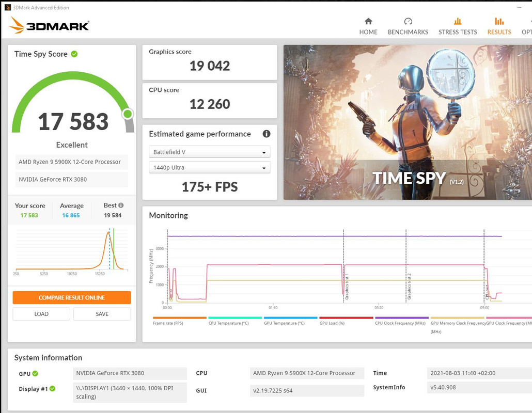The height and width of the screenshot is (413, 532).
Task: Toggle CPU Temperature legend color
Action: coord(235,317)
